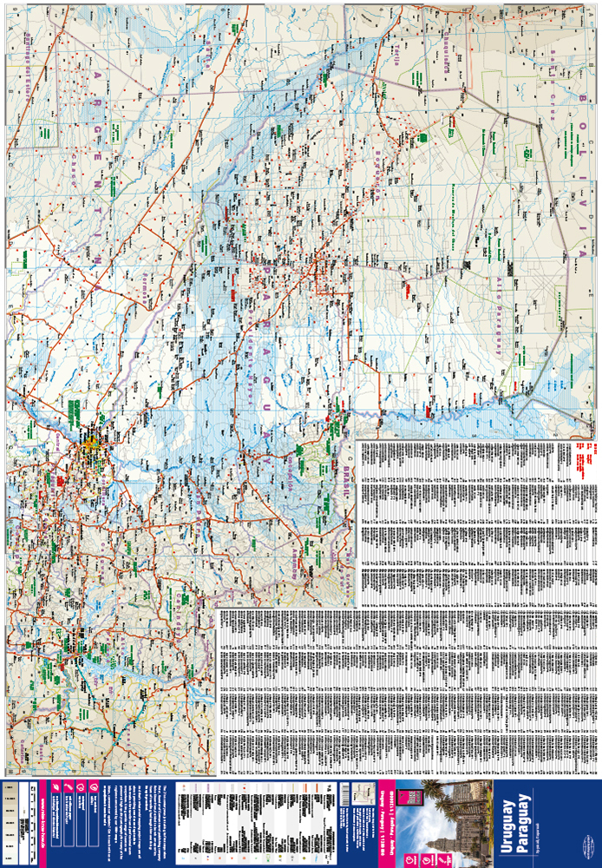This screenshot has width=602, height=868.
Task: Click the Uruguay Paraguay cover title
Action: 515,822
